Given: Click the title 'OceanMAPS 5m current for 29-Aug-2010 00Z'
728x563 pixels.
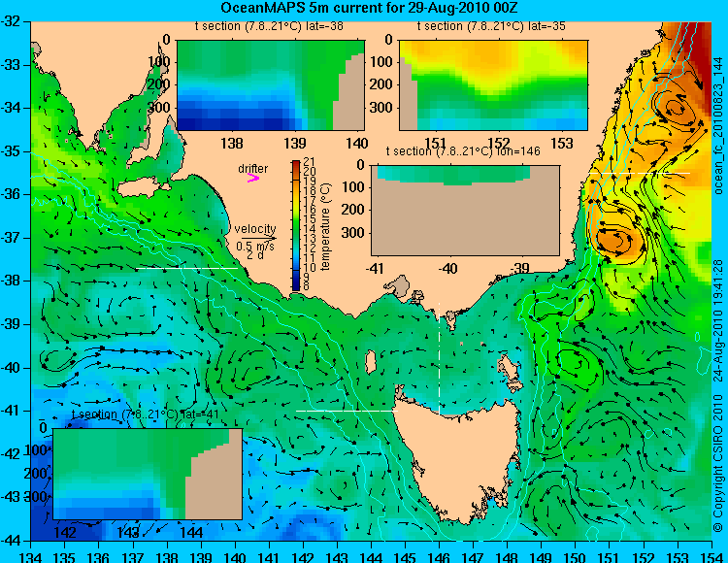Looking at the screenshot, I should click(x=369, y=8).
